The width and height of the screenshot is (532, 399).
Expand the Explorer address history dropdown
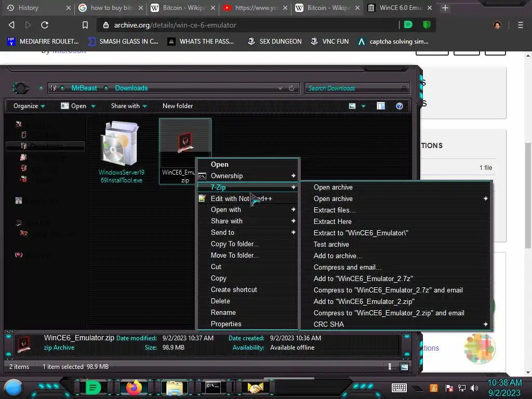tap(280, 88)
